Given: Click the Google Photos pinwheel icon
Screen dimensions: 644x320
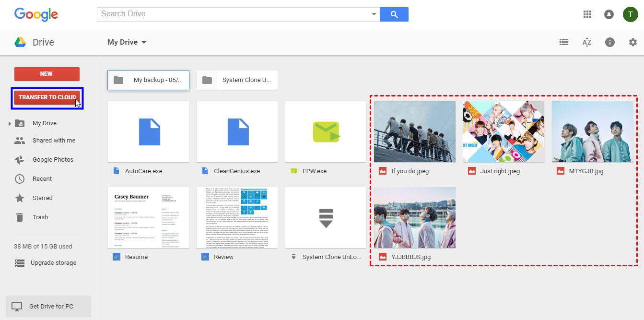Looking at the screenshot, I should point(20,160).
